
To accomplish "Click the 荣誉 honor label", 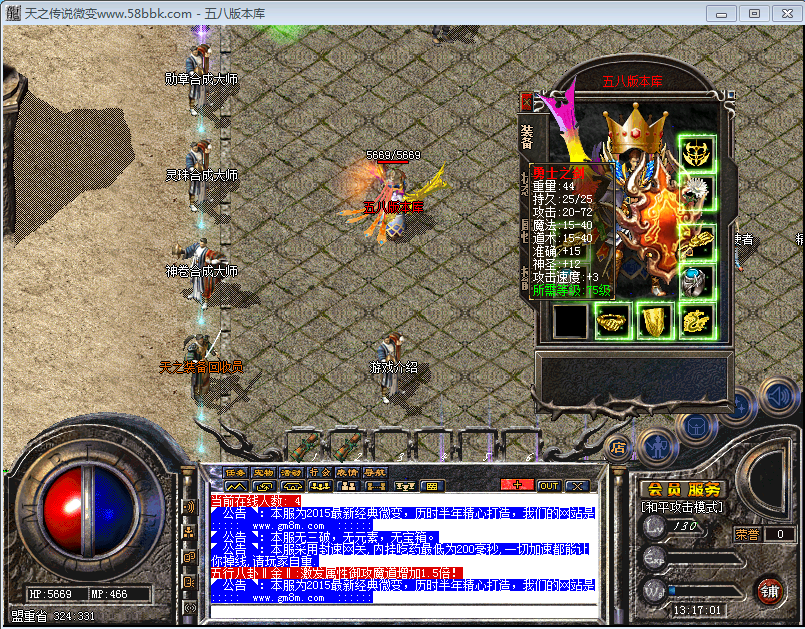I will click(746, 534).
